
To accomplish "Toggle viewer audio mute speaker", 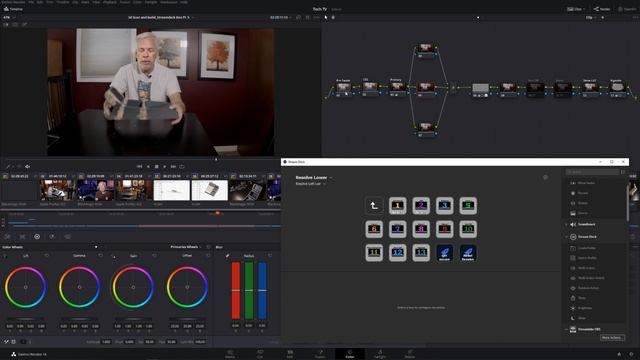I will click(28, 167).
